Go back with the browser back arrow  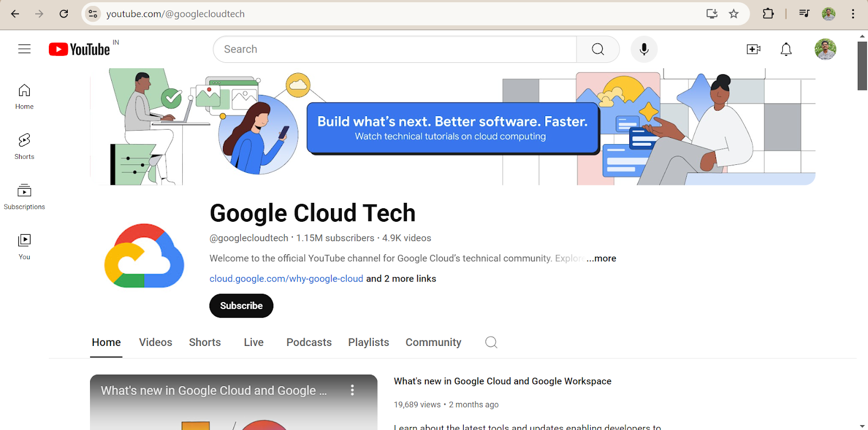[15, 14]
